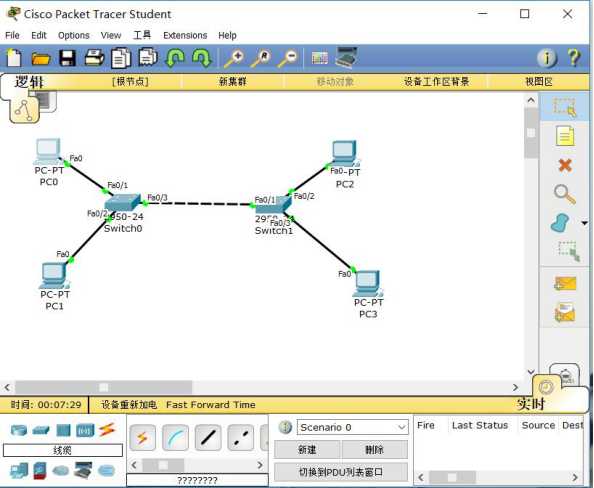The height and width of the screenshot is (488, 594).
Task: Click the 设备重新加电 power cycle button
Action: pyautogui.click(x=129, y=405)
